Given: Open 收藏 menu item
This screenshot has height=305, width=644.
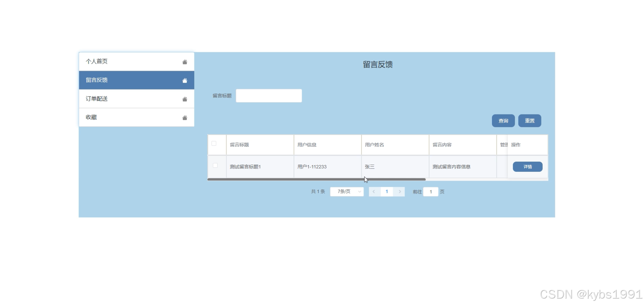Looking at the screenshot, I should click(x=137, y=117).
